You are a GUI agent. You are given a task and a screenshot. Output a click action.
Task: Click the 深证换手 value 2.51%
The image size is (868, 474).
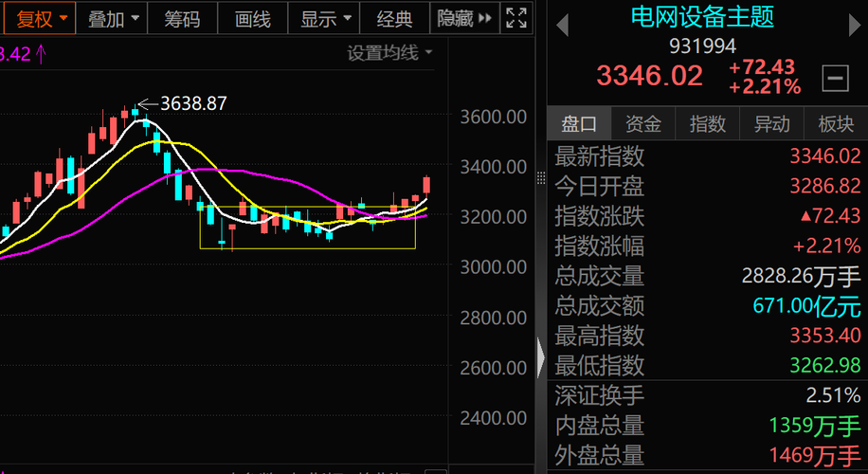[x=833, y=395]
